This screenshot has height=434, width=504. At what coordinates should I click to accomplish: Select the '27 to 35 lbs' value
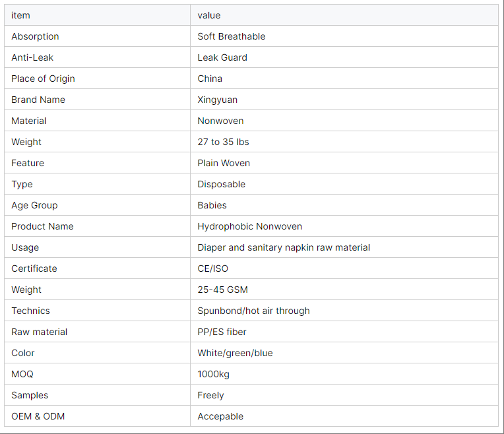point(223,142)
